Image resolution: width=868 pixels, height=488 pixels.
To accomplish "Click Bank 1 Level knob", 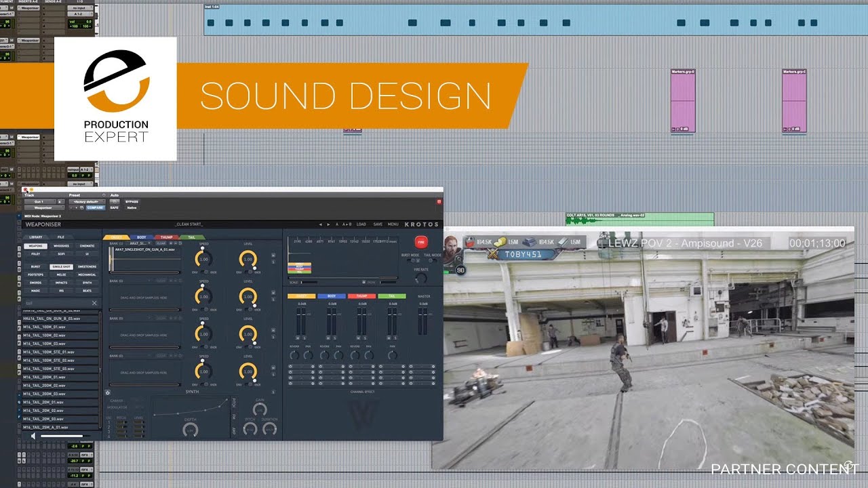I will coord(248,259).
